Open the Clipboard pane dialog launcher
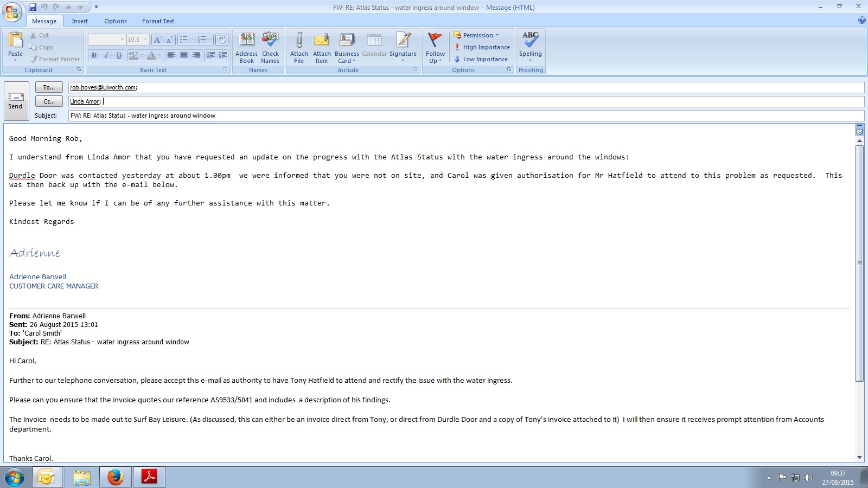Screen dimensions: 868x488 tap(79, 70)
